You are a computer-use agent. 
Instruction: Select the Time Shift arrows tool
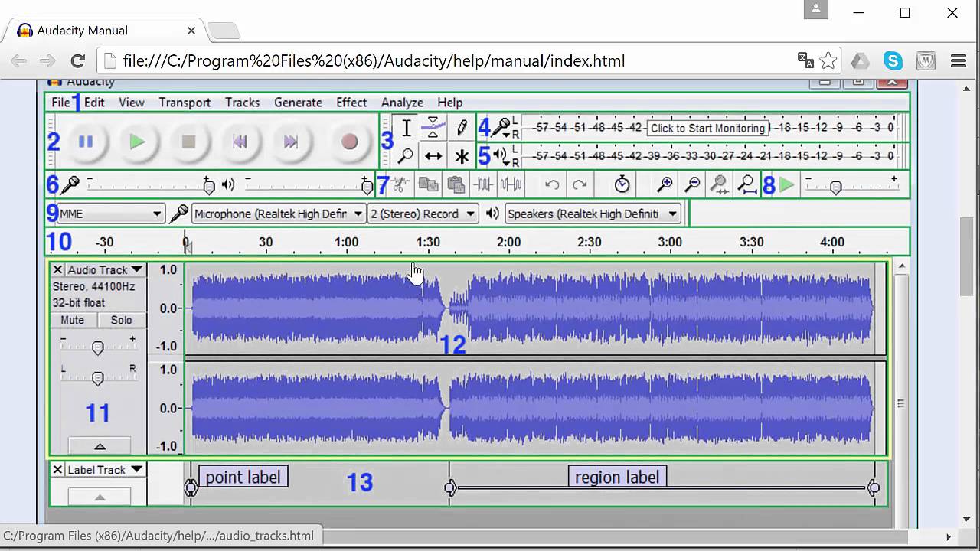[433, 156]
